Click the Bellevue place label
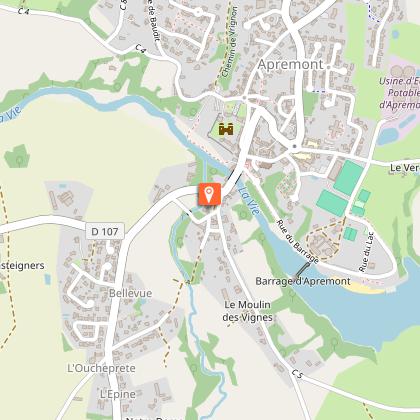 130,293
